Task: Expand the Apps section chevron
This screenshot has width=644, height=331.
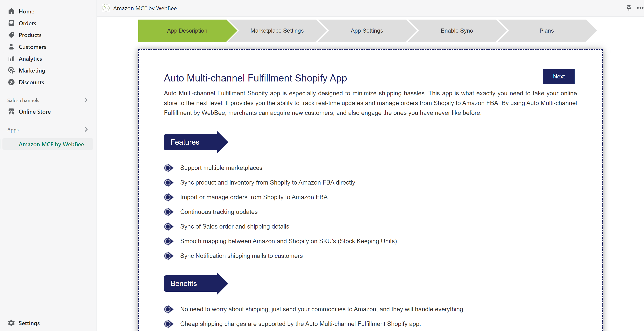Action: click(x=86, y=130)
